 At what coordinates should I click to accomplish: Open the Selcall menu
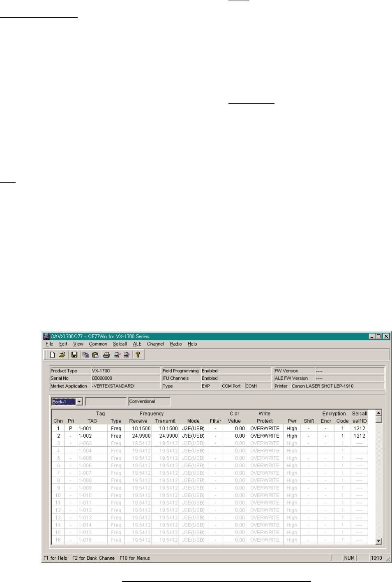click(x=120, y=344)
